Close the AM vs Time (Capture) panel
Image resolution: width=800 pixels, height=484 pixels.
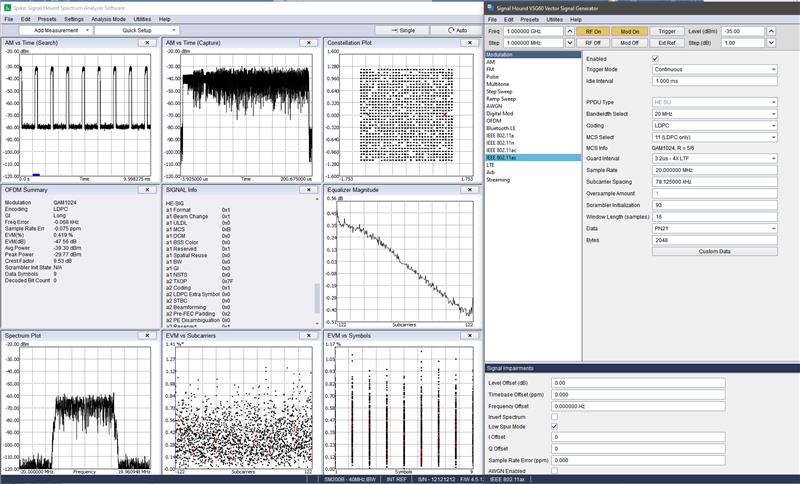point(309,43)
